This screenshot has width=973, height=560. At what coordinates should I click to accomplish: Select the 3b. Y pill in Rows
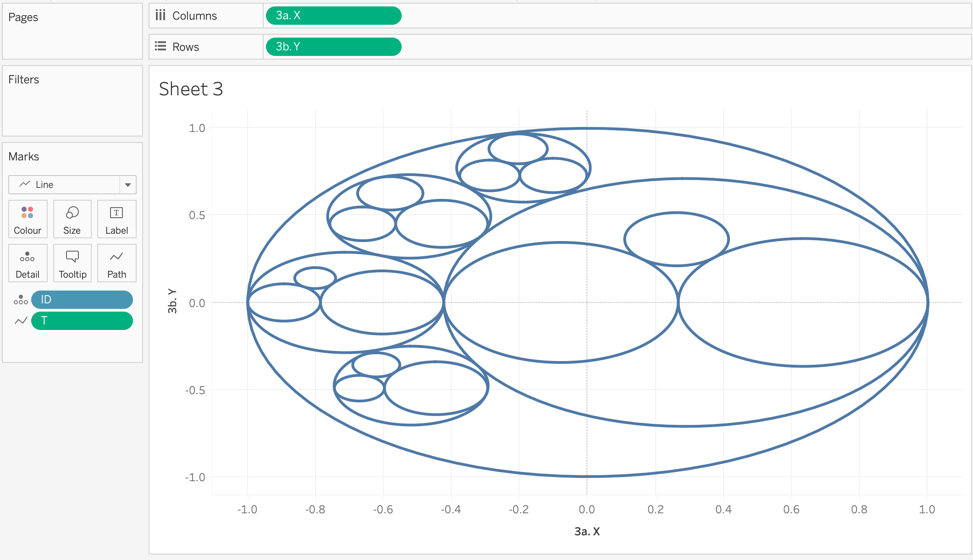[x=333, y=47]
